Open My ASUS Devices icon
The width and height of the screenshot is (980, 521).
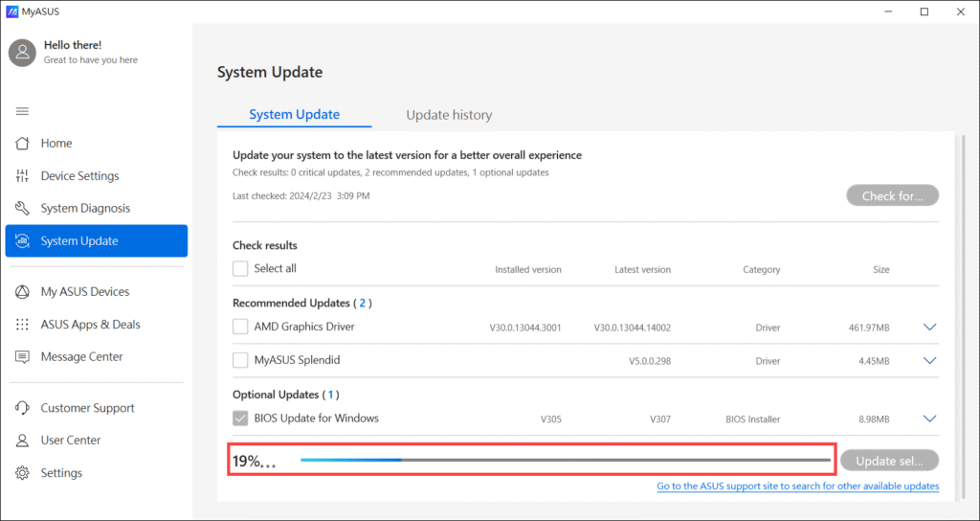23,292
